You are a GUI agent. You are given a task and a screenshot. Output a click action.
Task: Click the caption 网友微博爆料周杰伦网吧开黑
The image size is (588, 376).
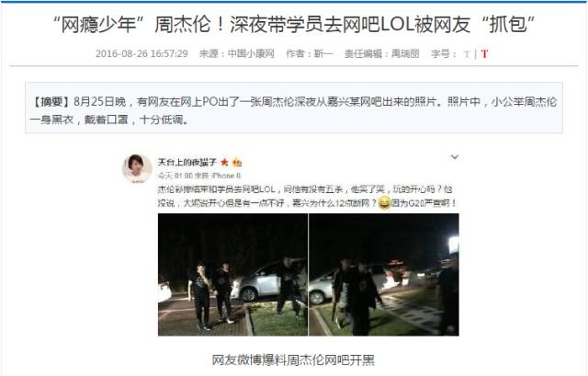pyautogui.click(x=293, y=359)
